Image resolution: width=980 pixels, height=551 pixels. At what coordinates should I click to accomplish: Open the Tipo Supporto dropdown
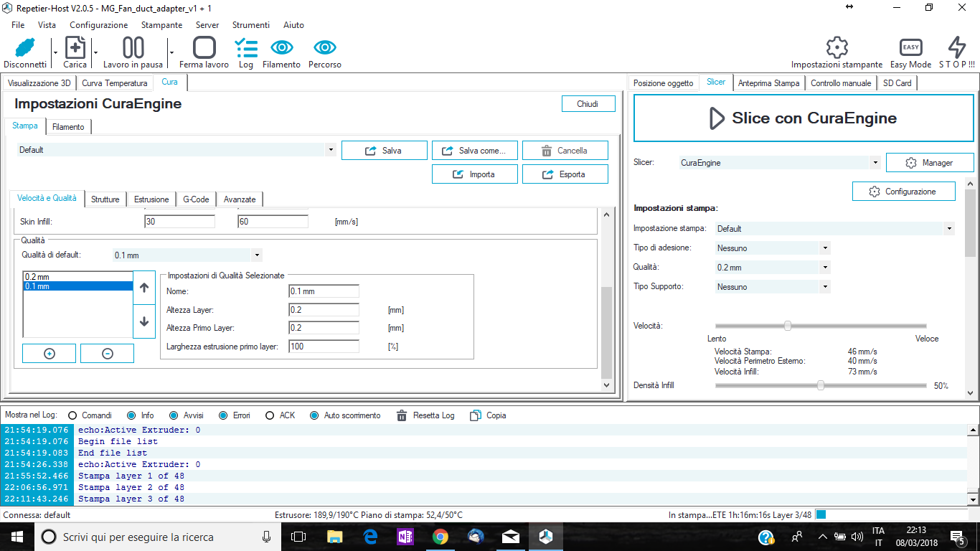[825, 287]
